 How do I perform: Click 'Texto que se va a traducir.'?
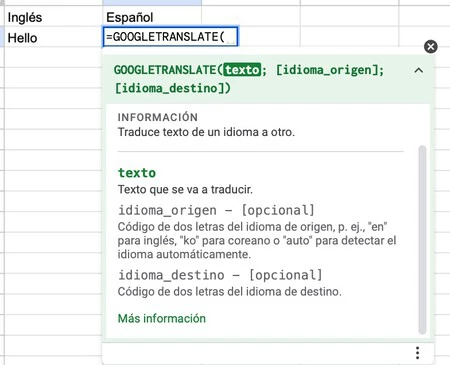pos(185,189)
